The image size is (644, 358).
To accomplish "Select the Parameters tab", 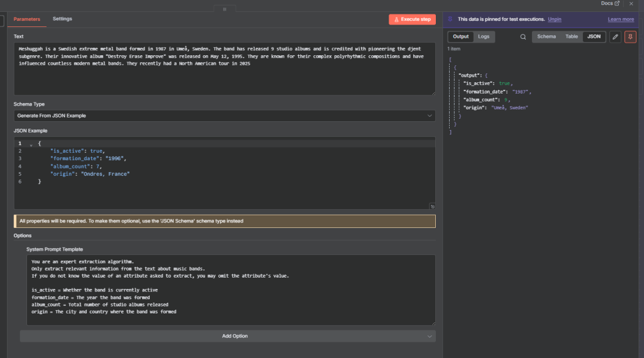I will coord(27,19).
